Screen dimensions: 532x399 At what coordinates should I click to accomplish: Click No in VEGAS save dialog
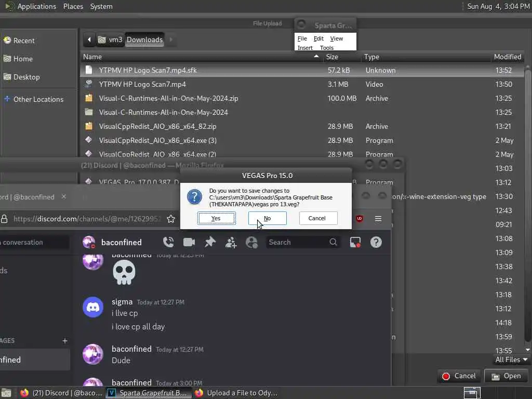click(x=267, y=218)
